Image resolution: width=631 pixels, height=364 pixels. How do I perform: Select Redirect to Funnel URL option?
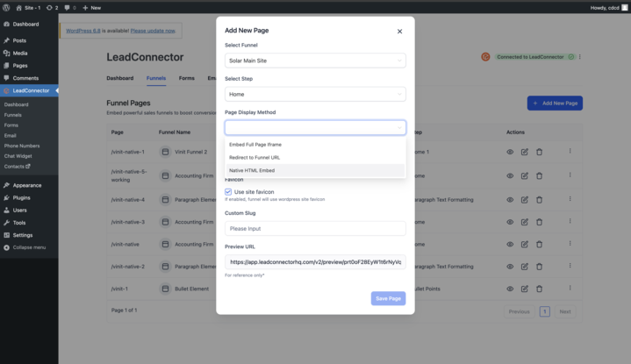(255, 157)
